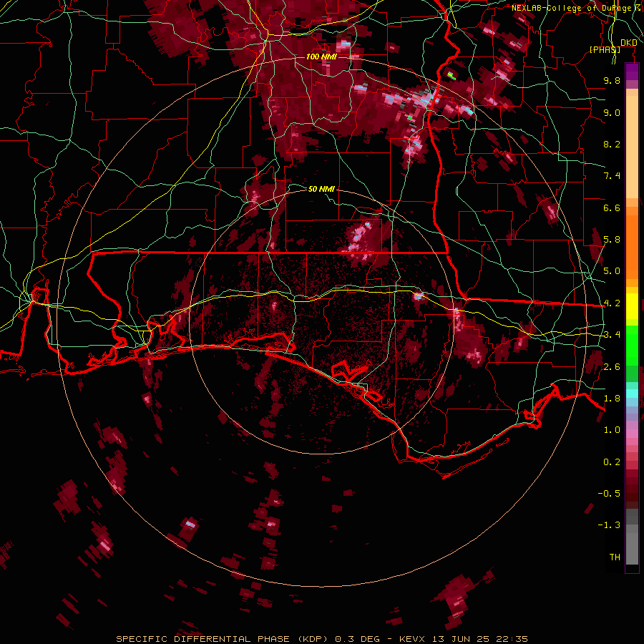Click the 100 NMI range ring label
The width and height of the screenshot is (644, 644).
(321, 57)
